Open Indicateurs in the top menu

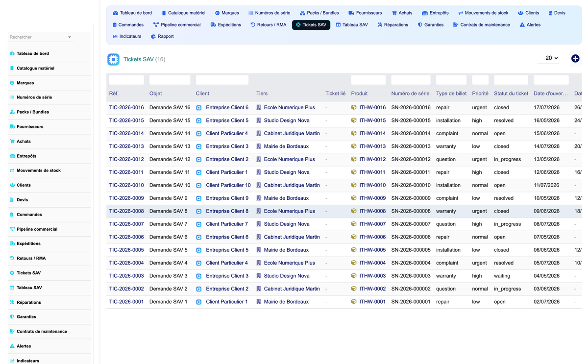tap(127, 36)
